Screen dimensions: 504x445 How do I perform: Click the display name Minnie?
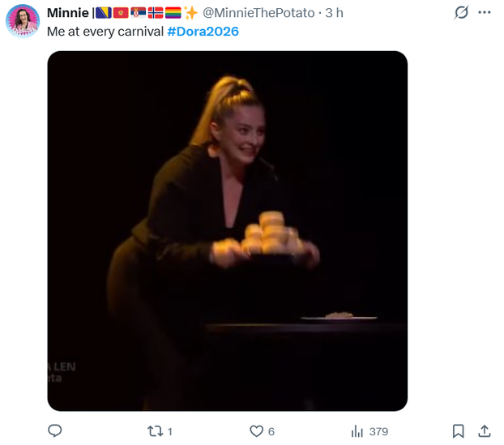coord(68,13)
